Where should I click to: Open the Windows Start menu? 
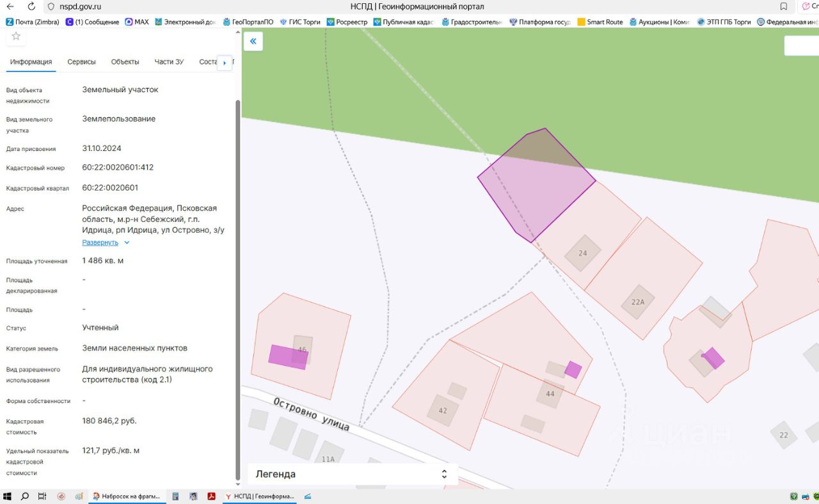(8, 496)
